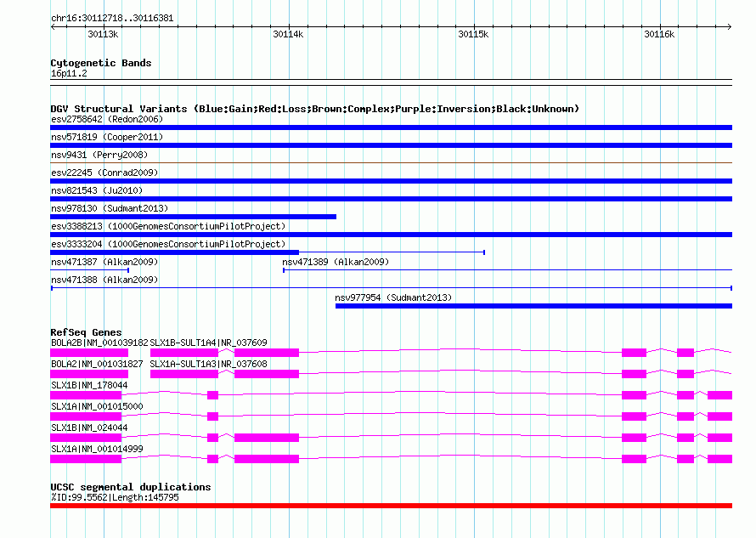Select gene BOLA2B|NM_001039182 label

(99, 343)
